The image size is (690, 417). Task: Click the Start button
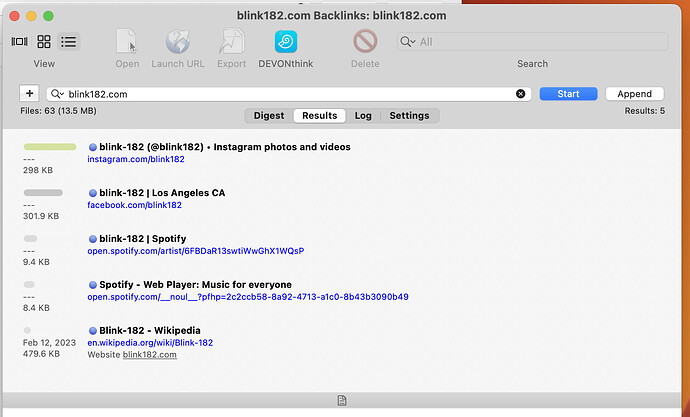click(x=568, y=94)
